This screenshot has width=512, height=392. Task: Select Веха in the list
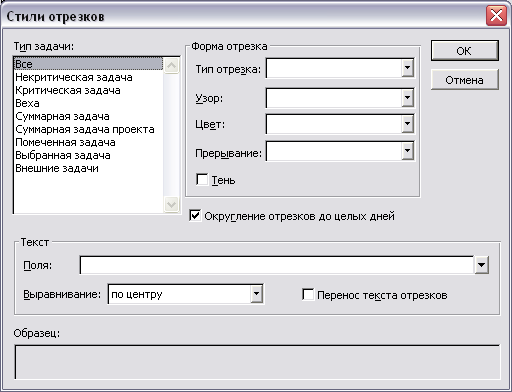88,103
